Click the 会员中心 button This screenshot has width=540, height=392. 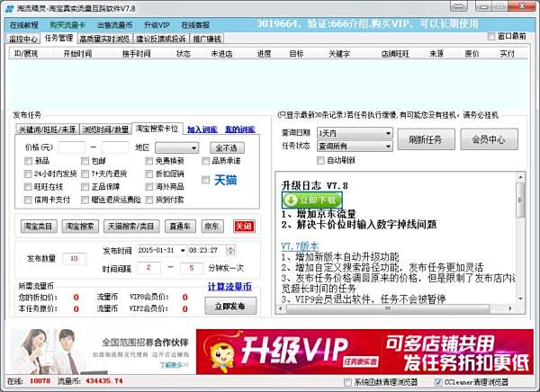point(489,139)
